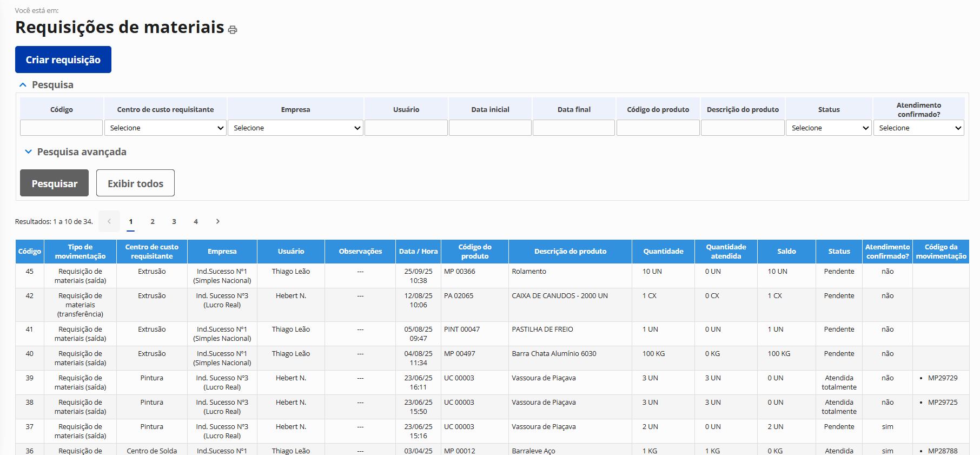Click the previous page arrow in pagination

(109, 221)
